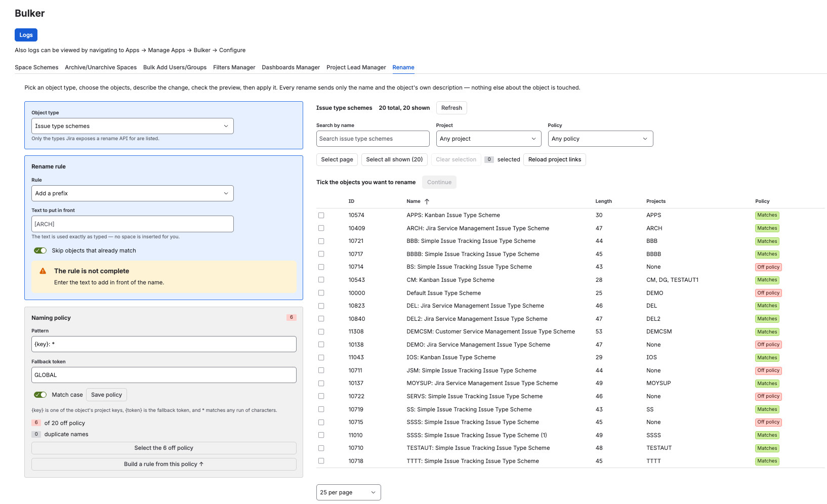Viewport: 827px width, 504px height.
Task: Click the Length column header
Action: (603, 201)
